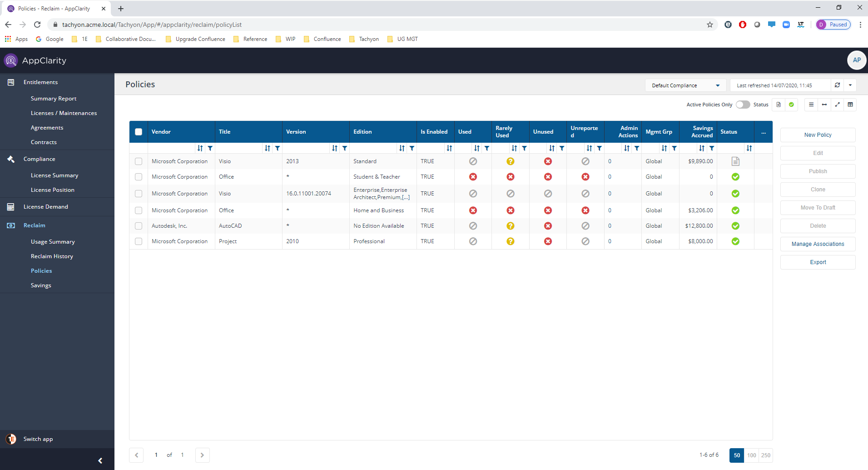
Task: Filter by draft status document icon
Action: click(x=779, y=105)
